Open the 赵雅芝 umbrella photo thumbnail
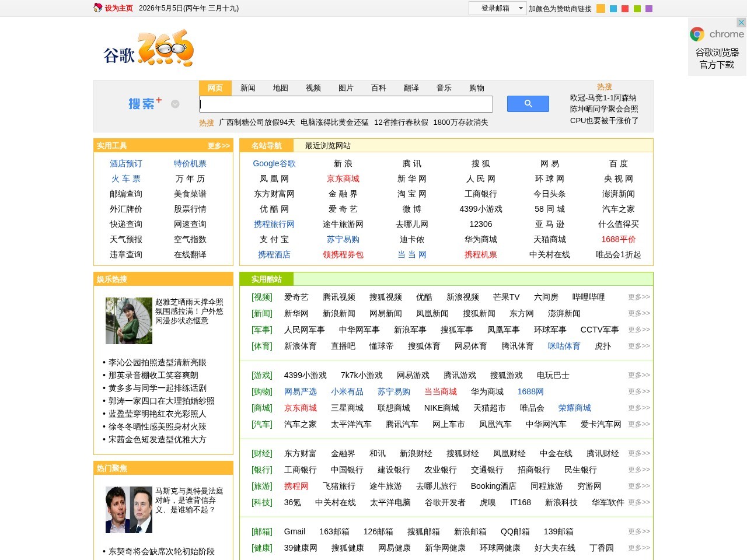Screen dimensions: 747x560 tap(129, 321)
